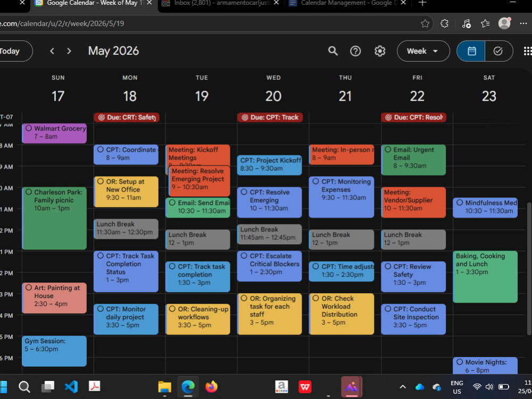
Task: Open Windows taskbar Search
Action: (x=24, y=386)
